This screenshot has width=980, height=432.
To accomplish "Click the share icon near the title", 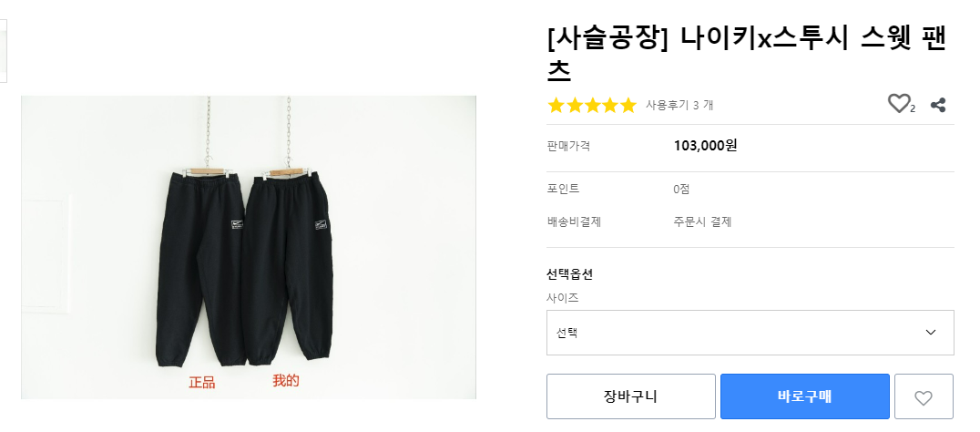I will [x=938, y=105].
